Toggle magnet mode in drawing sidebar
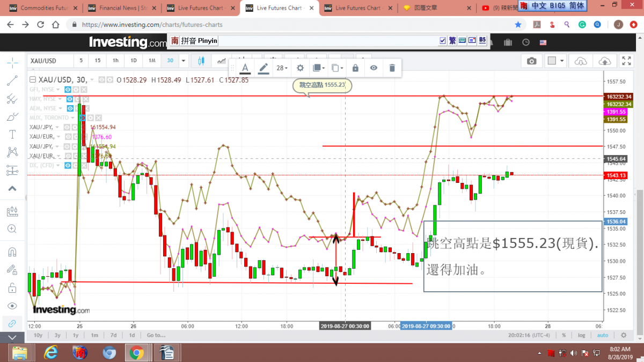644x362 pixels. (12, 252)
